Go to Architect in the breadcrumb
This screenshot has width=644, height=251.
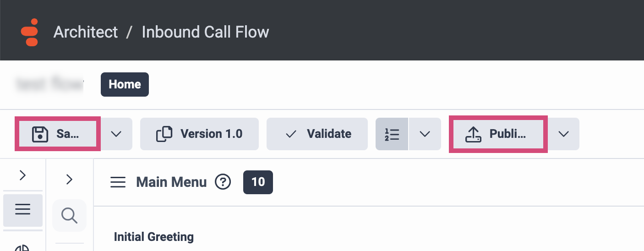[x=86, y=32]
